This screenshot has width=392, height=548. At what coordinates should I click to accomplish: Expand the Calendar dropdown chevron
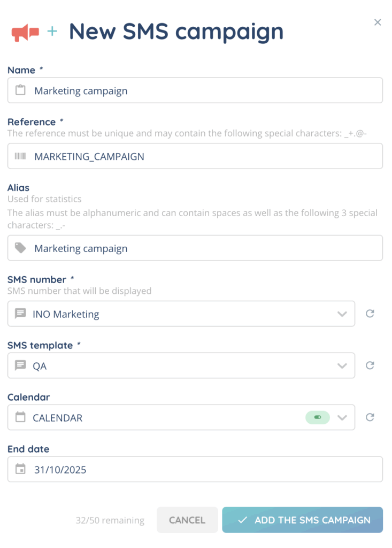tap(342, 418)
